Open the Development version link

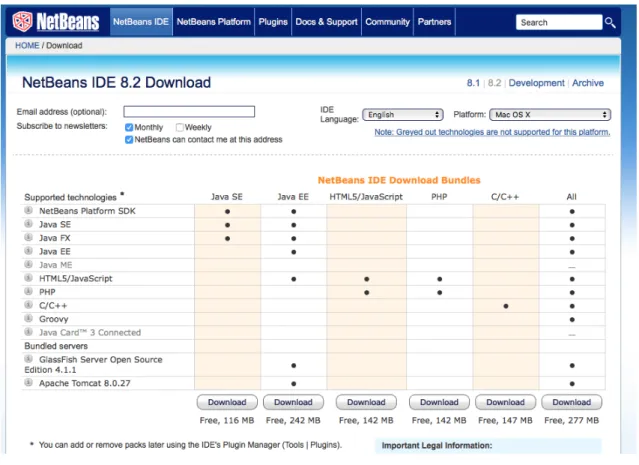coord(536,83)
